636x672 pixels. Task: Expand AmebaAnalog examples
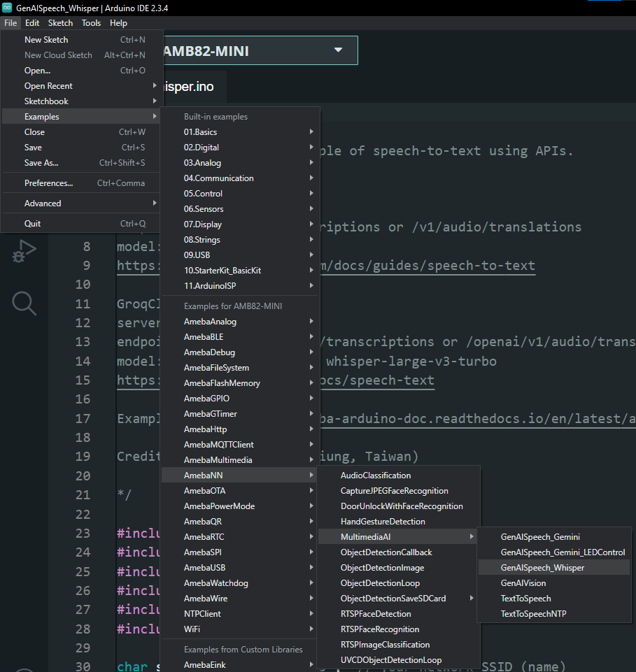pyautogui.click(x=240, y=322)
